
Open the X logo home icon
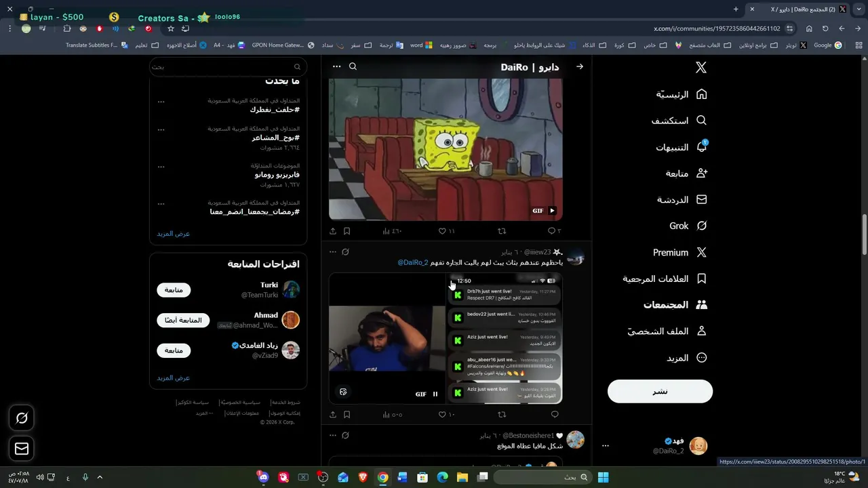701,67
